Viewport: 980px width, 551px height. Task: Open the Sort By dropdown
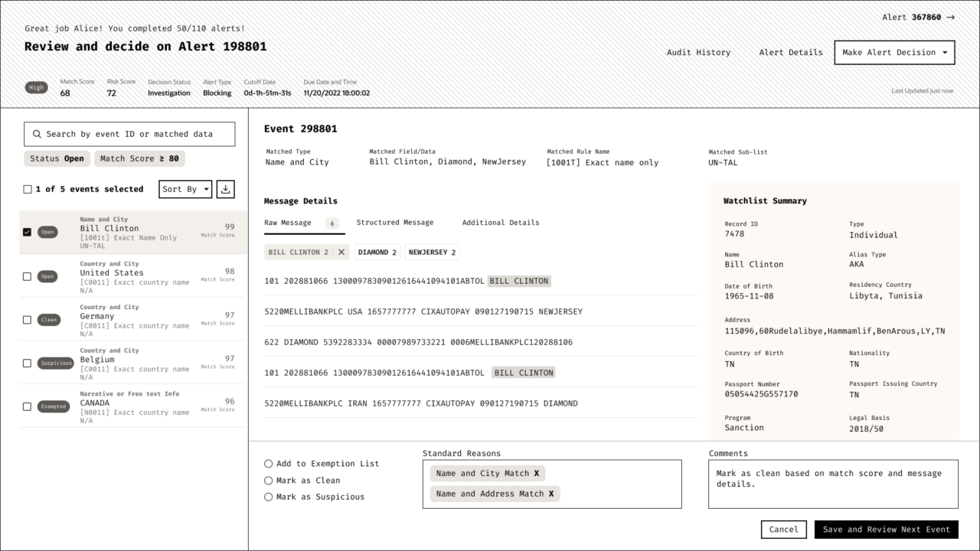pos(185,189)
